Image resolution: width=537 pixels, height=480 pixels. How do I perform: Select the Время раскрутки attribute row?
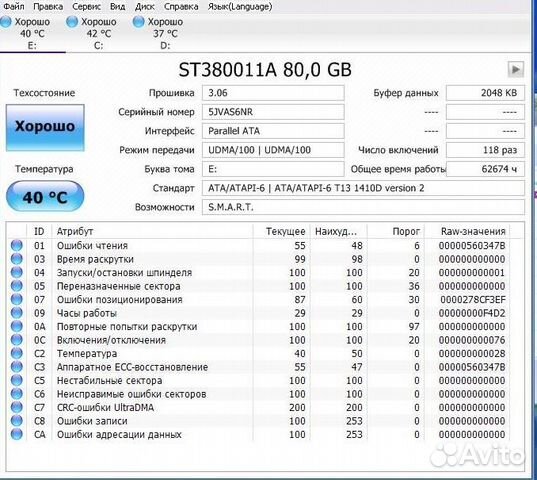click(259, 259)
